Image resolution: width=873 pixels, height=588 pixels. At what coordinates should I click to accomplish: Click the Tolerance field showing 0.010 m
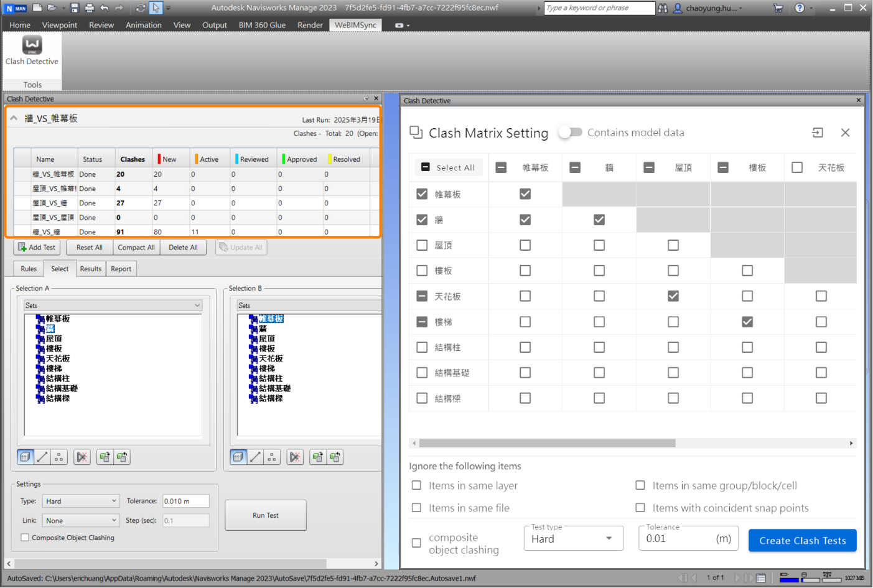[186, 501]
